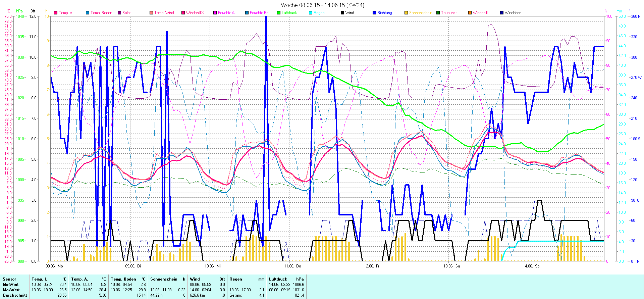Click the 08.06. Mo date marker
644x299 pixels.
pyautogui.click(x=54, y=266)
